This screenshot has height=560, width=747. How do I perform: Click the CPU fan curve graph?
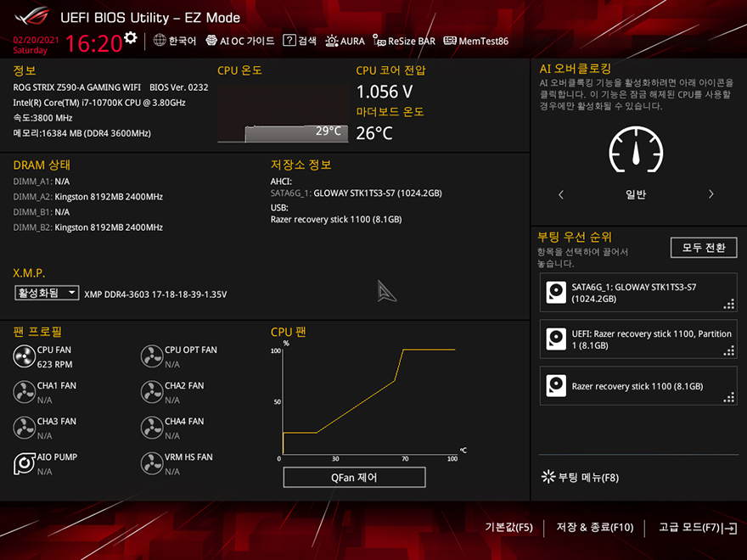pyautogui.click(x=368, y=400)
